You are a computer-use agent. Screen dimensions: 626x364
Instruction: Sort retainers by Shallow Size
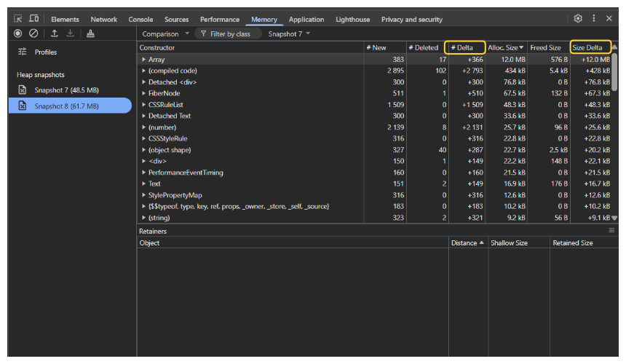(x=519, y=242)
